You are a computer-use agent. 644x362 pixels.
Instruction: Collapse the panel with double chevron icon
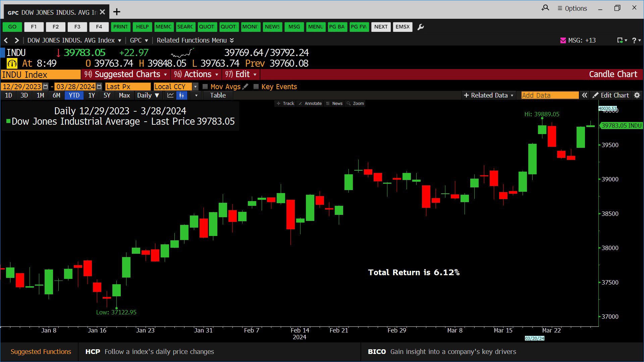pos(584,95)
